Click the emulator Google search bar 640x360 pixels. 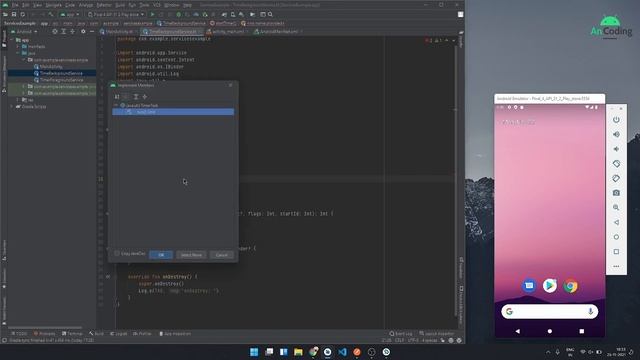point(549,311)
